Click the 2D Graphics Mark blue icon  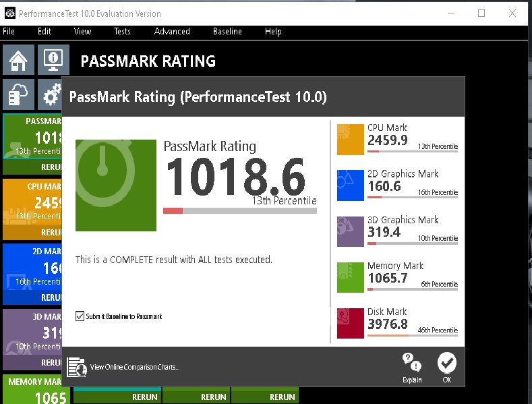(351, 185)
